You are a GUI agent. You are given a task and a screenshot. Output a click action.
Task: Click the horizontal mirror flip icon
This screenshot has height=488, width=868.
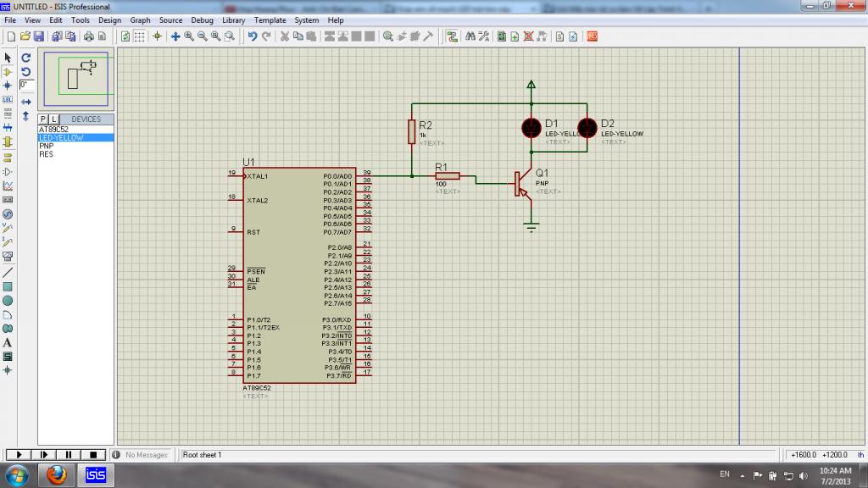pos(26,101)
